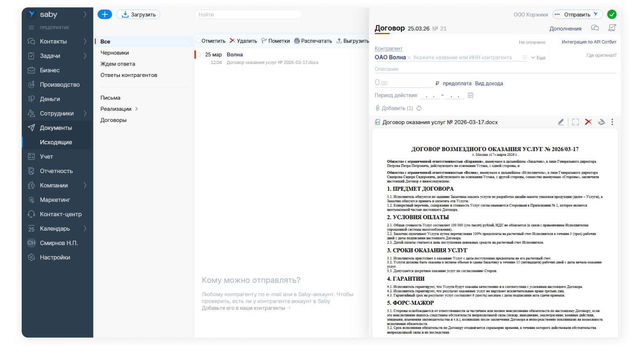Click the Распечатать print toolbar button

point(313,41)
